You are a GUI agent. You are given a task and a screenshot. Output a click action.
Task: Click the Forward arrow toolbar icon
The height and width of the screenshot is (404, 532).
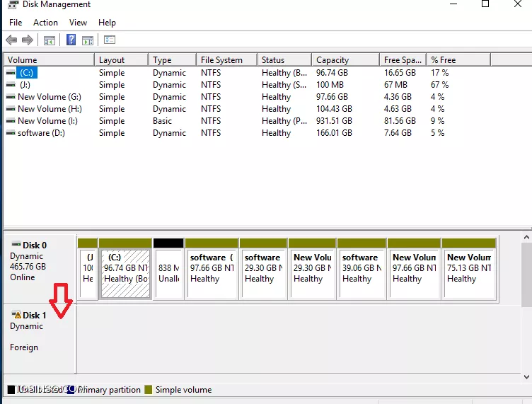(x=28, y=40)
